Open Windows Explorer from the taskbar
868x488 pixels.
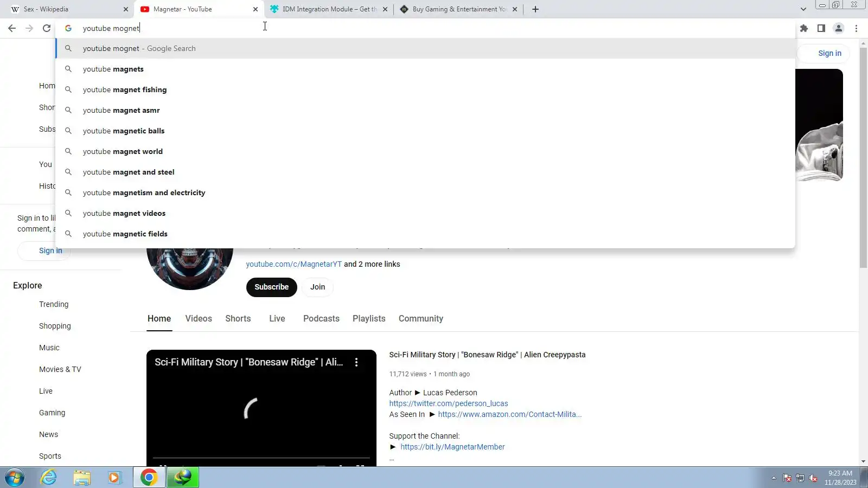[82, 478]
